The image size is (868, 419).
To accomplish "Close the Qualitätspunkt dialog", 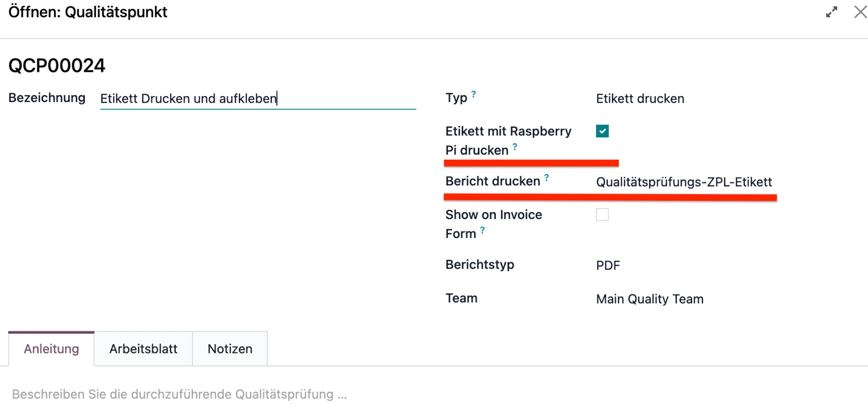I will 860,12.
